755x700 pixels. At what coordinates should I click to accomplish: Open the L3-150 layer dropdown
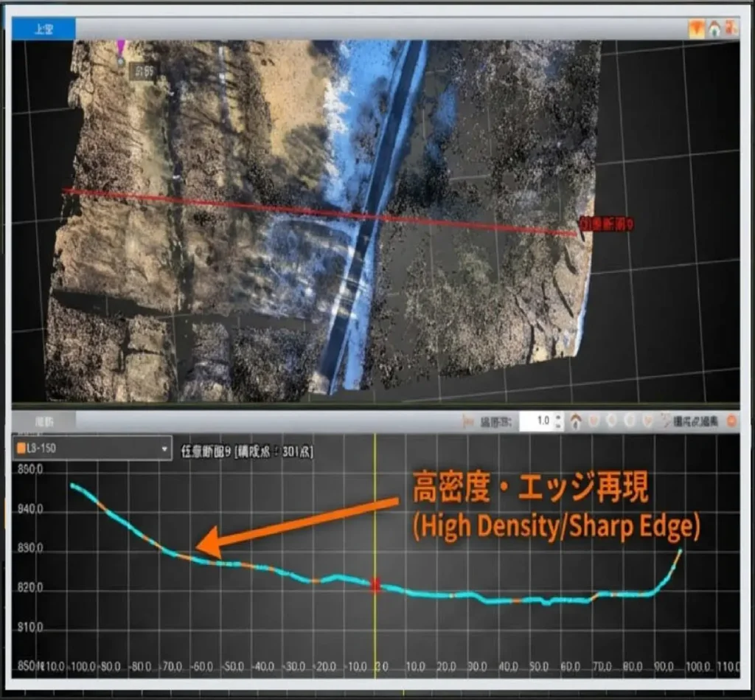(164, 449)
